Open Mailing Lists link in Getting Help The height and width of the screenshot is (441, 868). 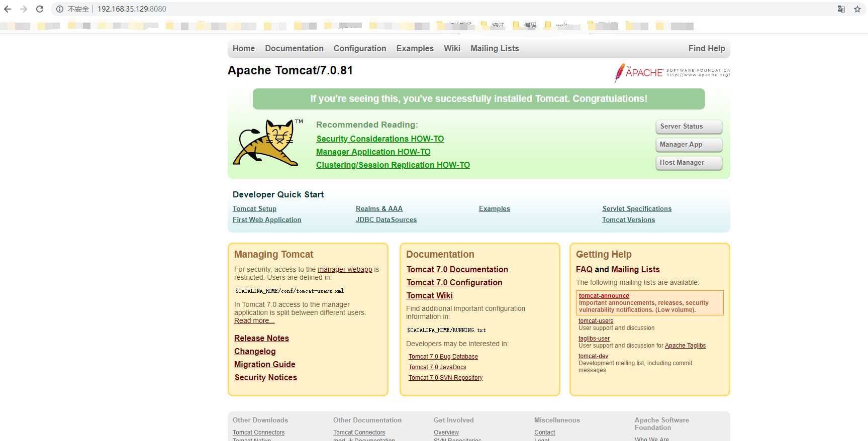[x=635, y=269]
